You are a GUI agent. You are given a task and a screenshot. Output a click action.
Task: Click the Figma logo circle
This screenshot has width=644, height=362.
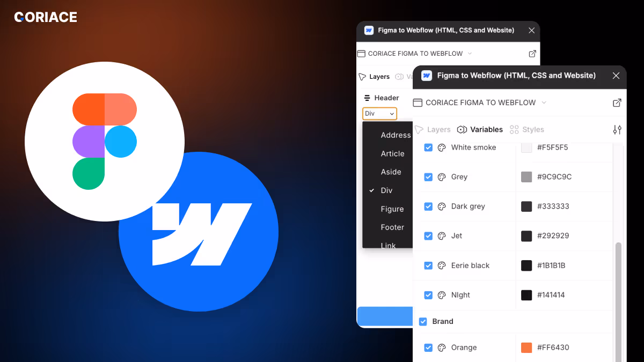click(105, 142)
